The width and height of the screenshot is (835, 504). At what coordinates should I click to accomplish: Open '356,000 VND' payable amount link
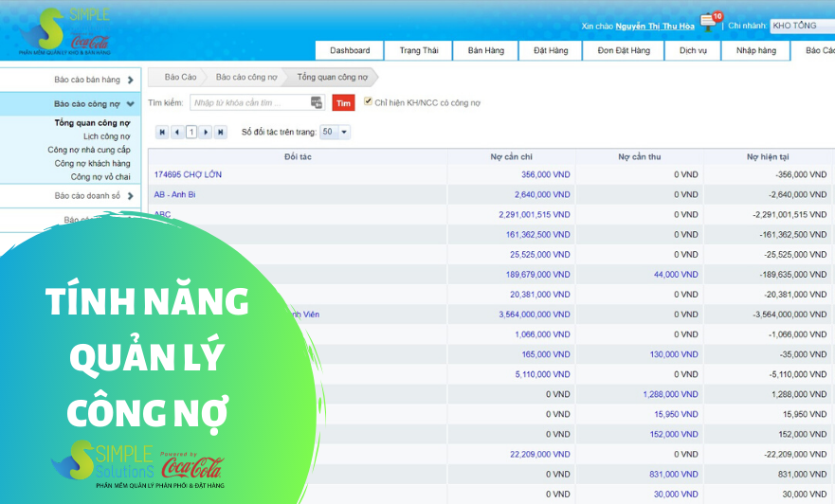tap(546, 174)
